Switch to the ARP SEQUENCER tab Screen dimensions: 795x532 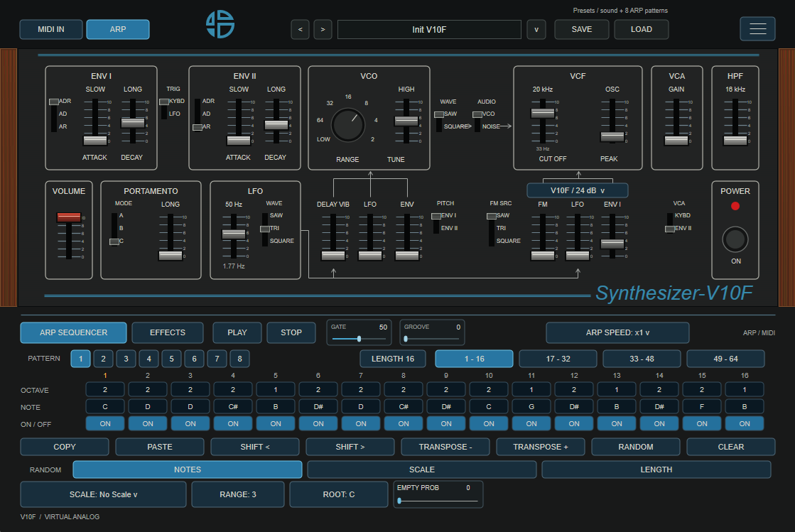pos(73,333)
